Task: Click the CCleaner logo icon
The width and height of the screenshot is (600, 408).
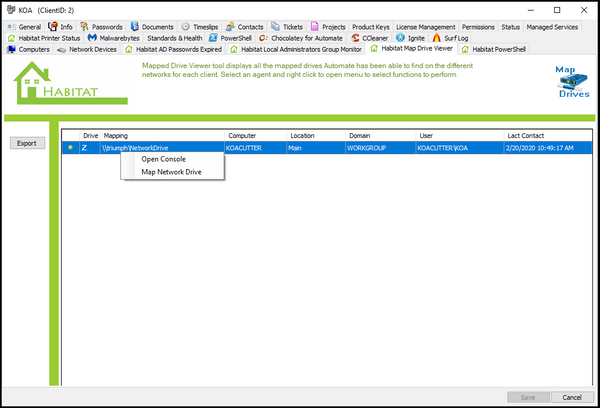Action: (355, 38)
